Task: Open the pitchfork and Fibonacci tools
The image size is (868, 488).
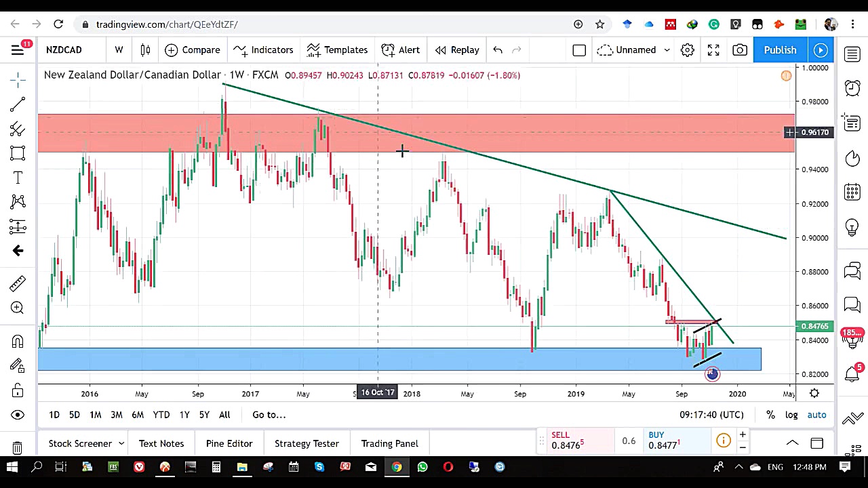Action: [x=18, y=129]
